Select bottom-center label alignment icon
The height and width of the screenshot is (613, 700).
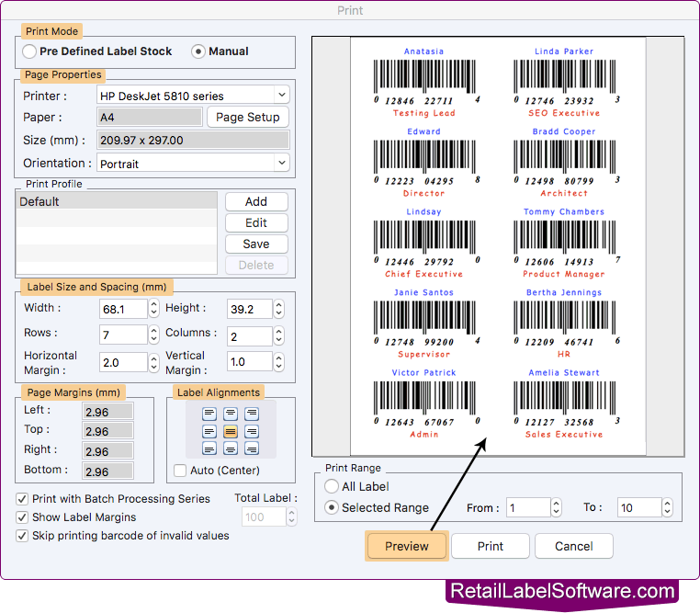(231, 448)
